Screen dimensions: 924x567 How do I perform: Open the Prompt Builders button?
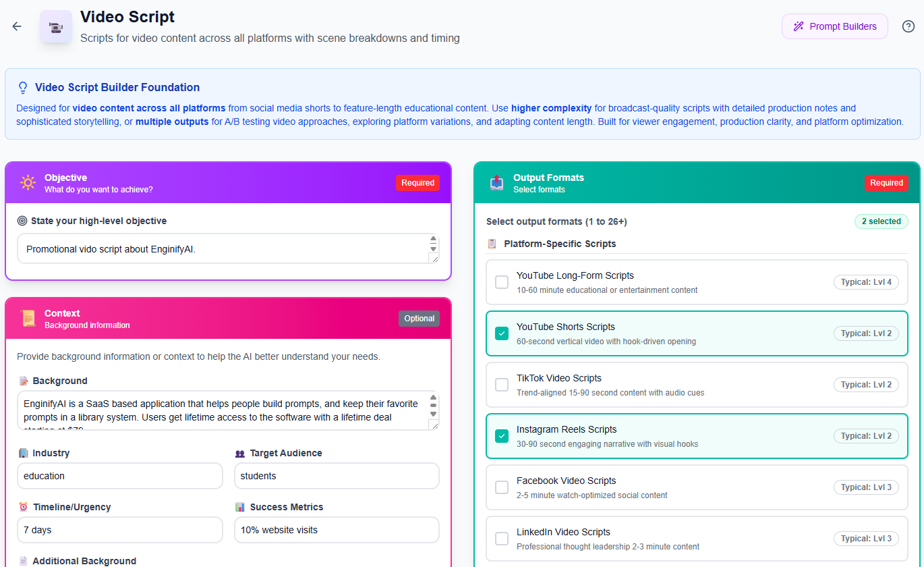point(835,26)
